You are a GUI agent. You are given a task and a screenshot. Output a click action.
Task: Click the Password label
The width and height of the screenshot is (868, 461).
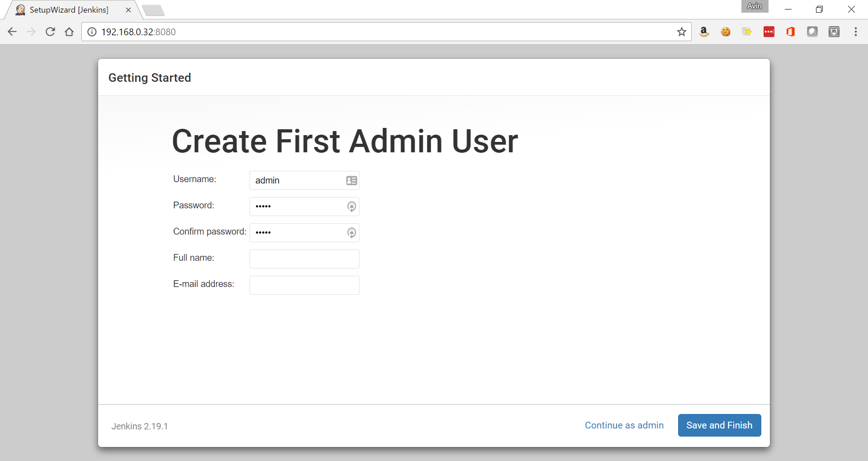[x=193, y=205]
